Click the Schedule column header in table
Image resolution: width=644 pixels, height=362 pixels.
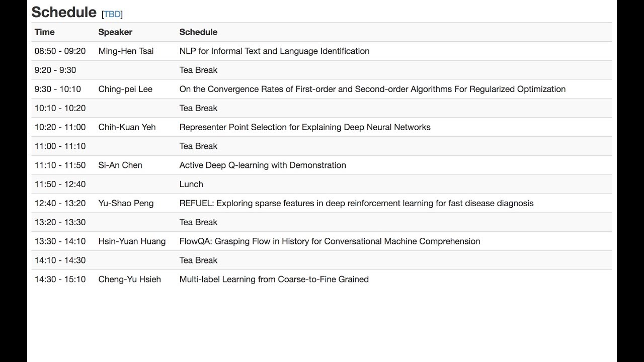pos(198,32)
